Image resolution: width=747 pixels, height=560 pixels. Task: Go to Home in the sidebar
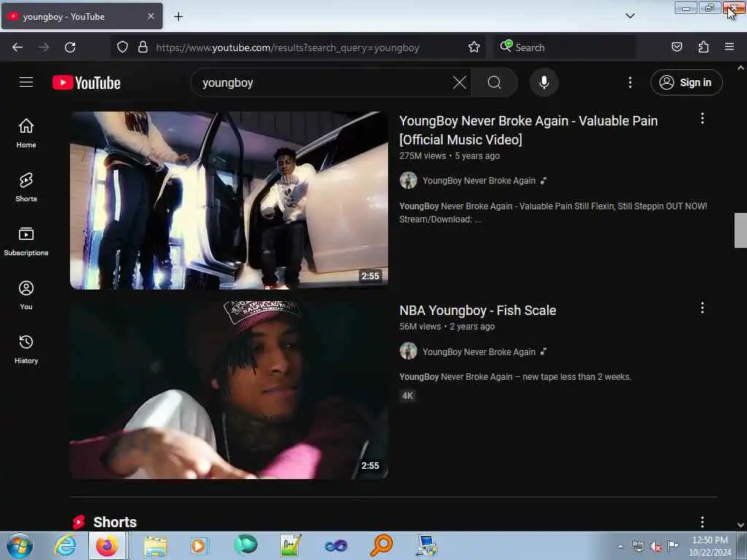[26, 133]
